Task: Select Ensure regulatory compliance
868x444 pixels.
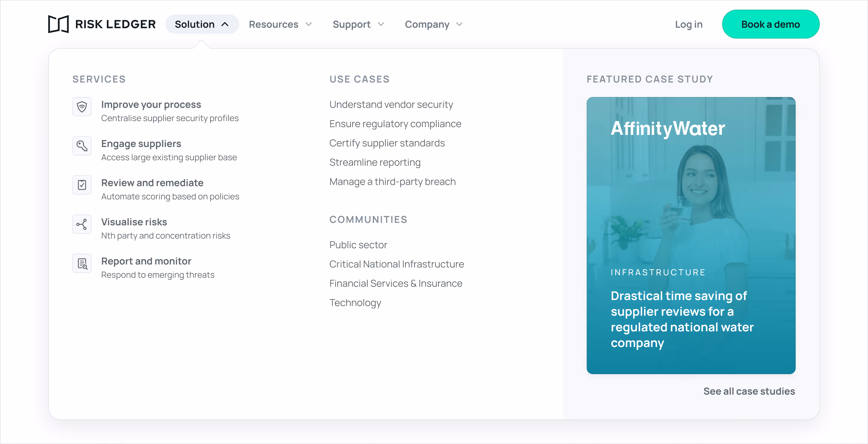Action: [x=395, y=124]
